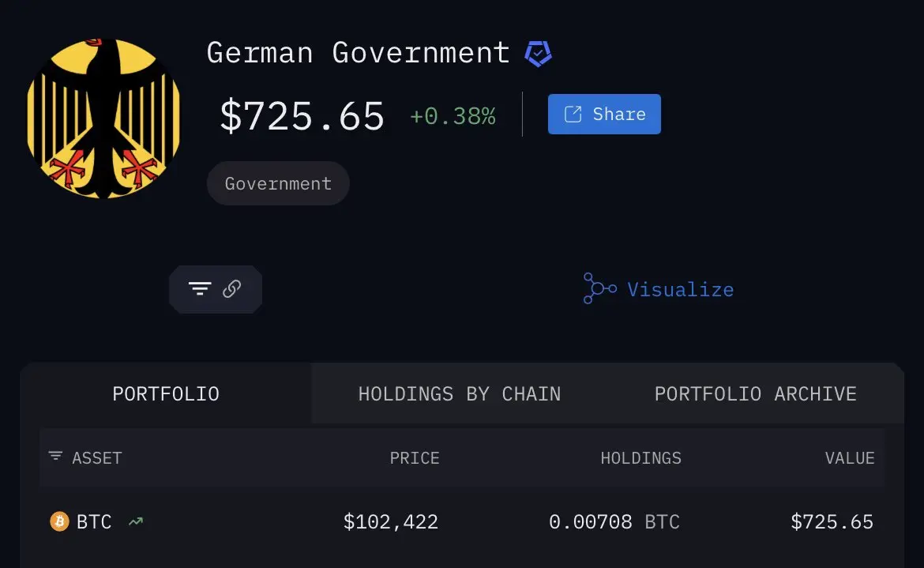
Task: Click the Government tag chip
Action: pos(278,183)
